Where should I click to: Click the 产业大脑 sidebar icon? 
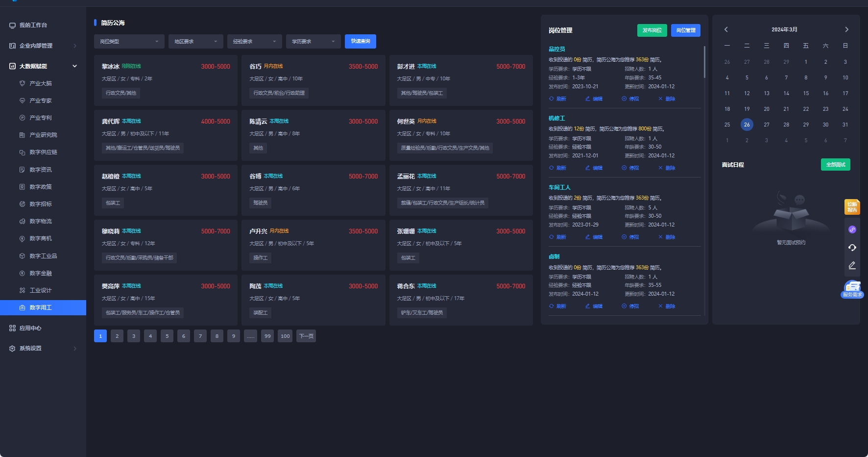[22, 83]
